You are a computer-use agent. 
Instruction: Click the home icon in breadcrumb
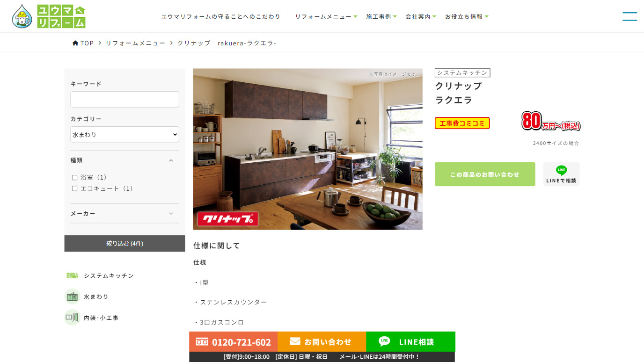point(75,43)
